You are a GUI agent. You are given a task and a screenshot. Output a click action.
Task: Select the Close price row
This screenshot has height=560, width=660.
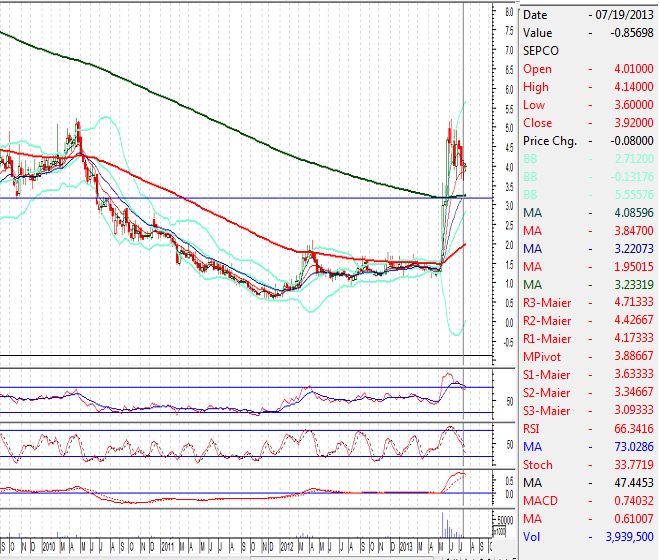588,123
